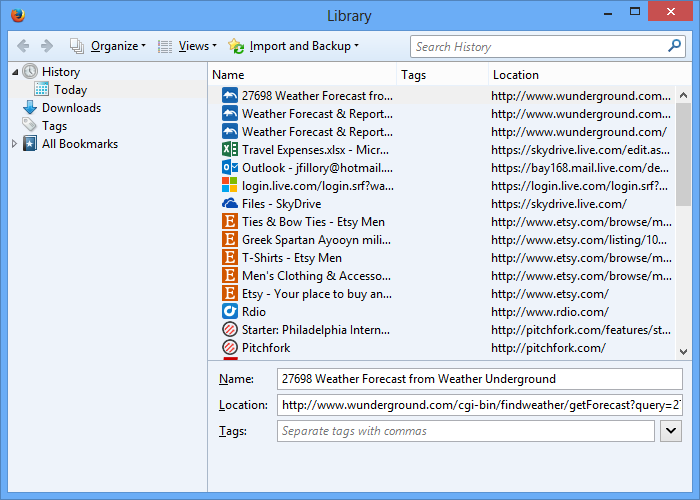Open the Import and Backup menu
700x500 pixels.
coord(304,46)
